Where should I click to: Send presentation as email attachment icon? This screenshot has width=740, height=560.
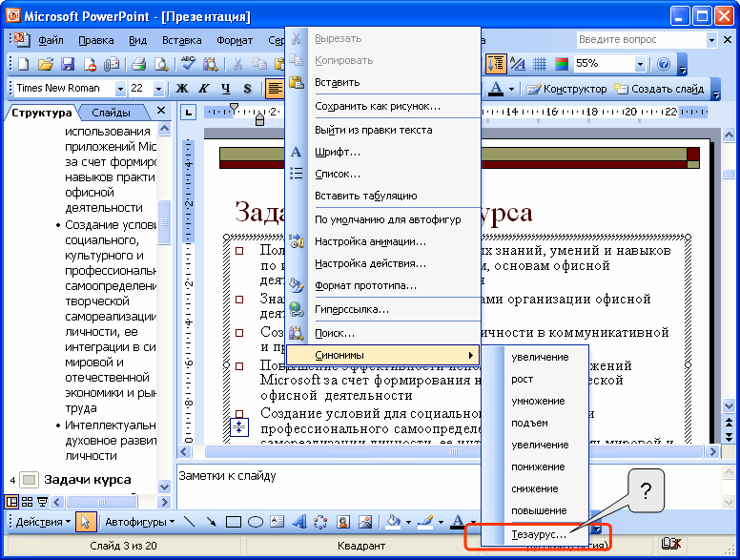click(112, 64)
